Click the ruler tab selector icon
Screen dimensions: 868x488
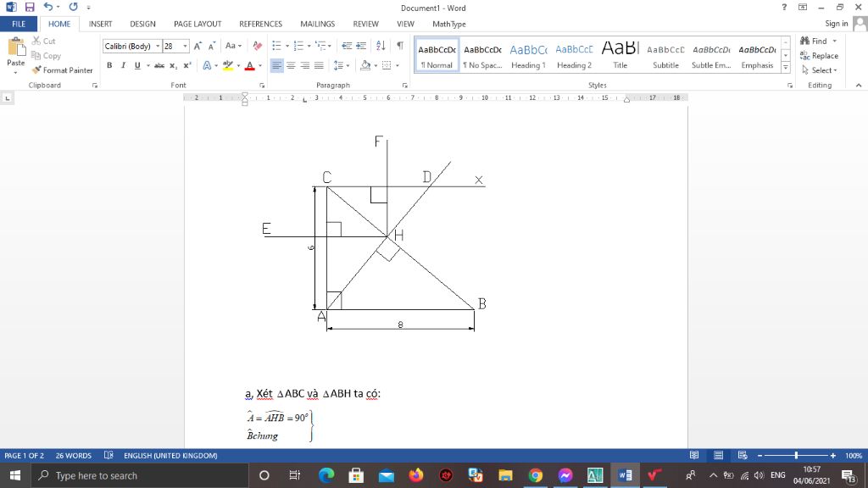(7, 98)
